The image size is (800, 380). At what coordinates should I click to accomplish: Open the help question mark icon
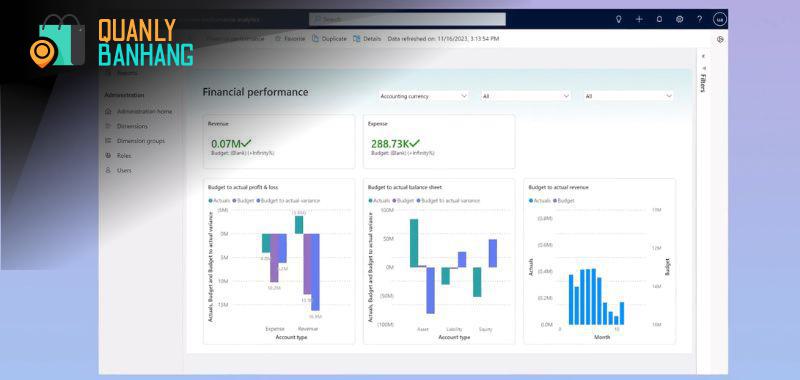(699, 19)
